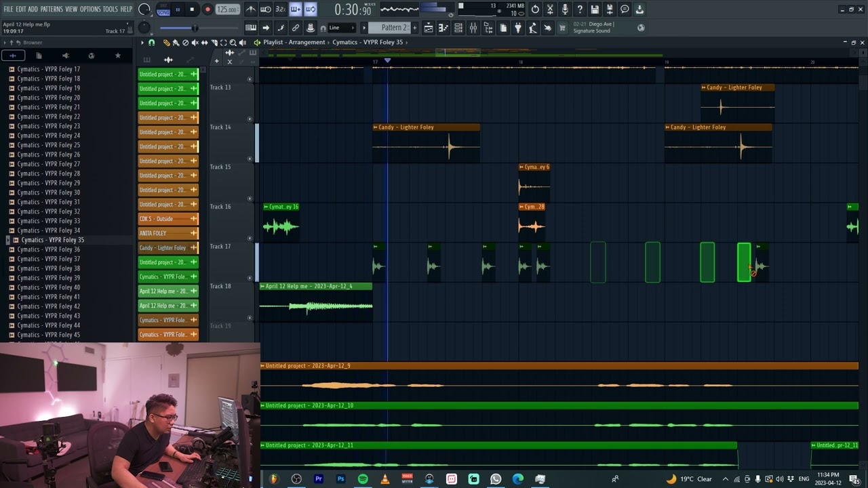The width and height of the screenshot is (868, 488).
Task: Click the microphone one-click recording icon
Action: coord(565,9)
